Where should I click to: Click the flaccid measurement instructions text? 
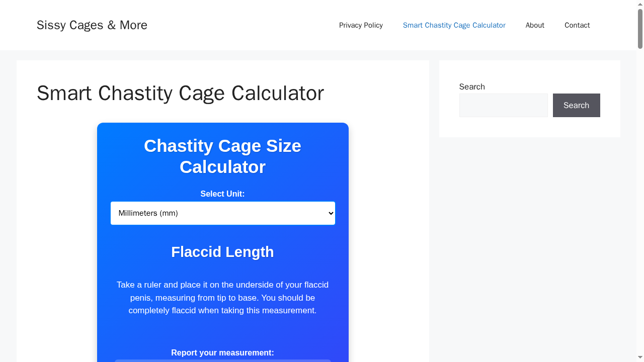coord(222,298)
